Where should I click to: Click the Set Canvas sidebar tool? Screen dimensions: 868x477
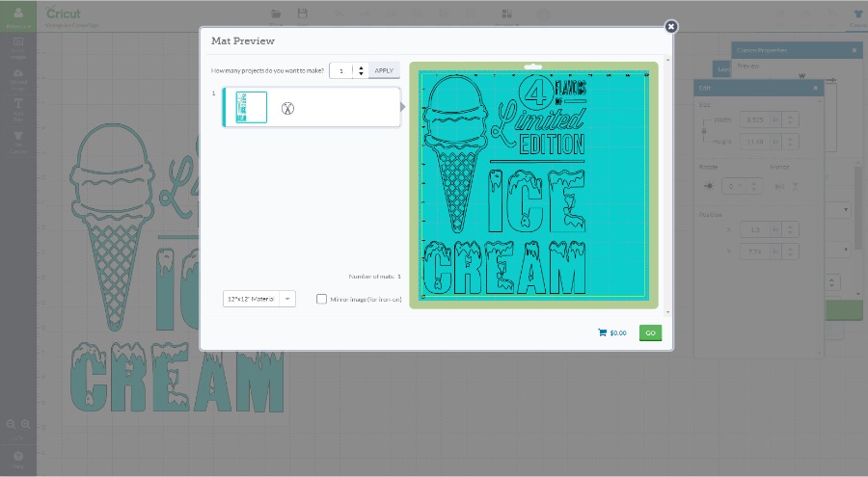[18, 143]
